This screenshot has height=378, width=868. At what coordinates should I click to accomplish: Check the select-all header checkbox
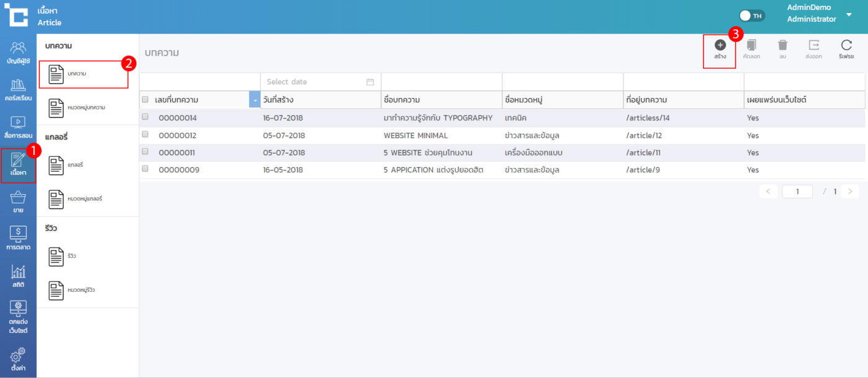pyautogui.click(x=145, y=99)
